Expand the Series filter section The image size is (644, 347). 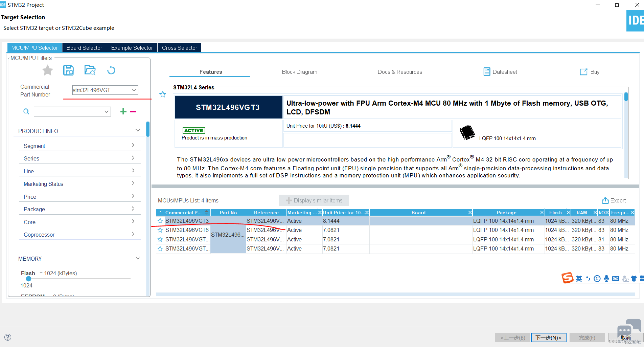pos(79,158)
